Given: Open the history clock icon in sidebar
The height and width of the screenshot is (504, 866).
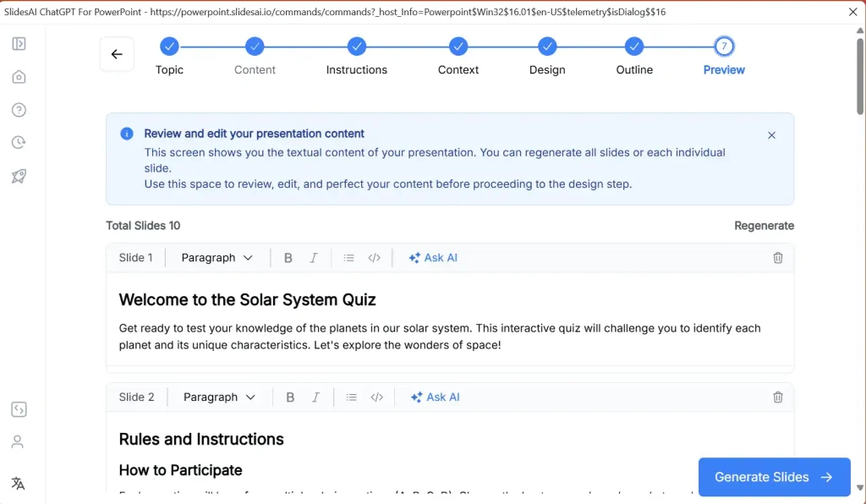Looking at the screenshot, I should tap(19, 142).
